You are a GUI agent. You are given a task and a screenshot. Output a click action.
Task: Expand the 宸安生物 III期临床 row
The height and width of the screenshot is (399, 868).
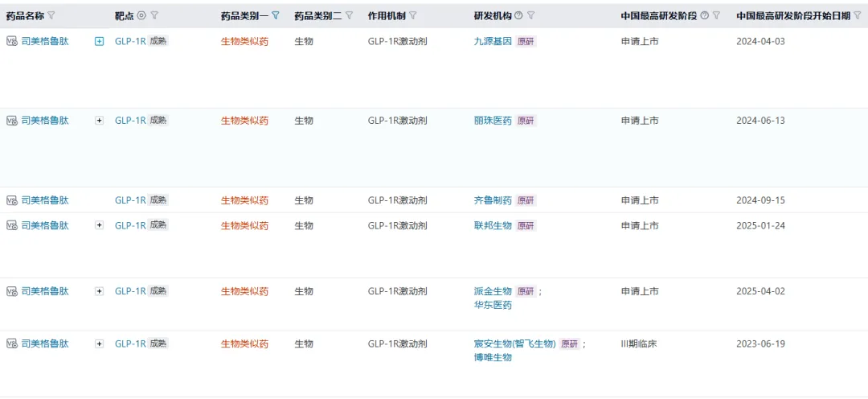coord(100,343)
